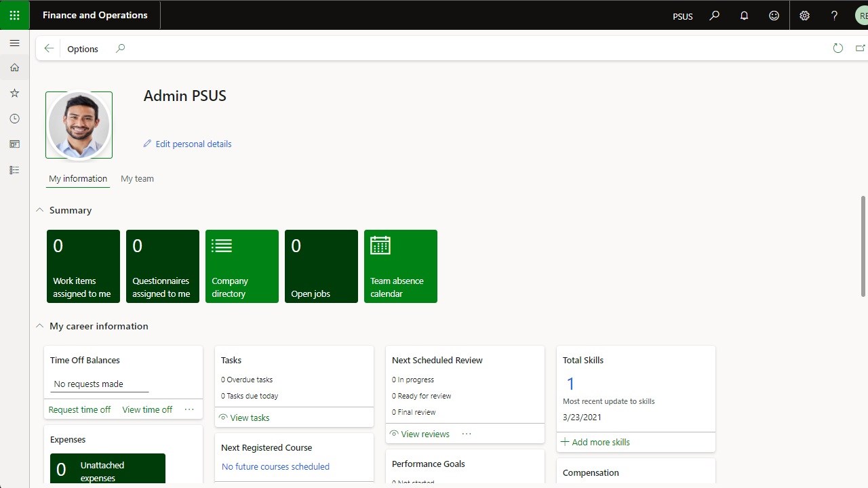The width and height of the screenshot is (868, 488).
Task: Click the Total Skills count of 1
Action: point(570,384)
